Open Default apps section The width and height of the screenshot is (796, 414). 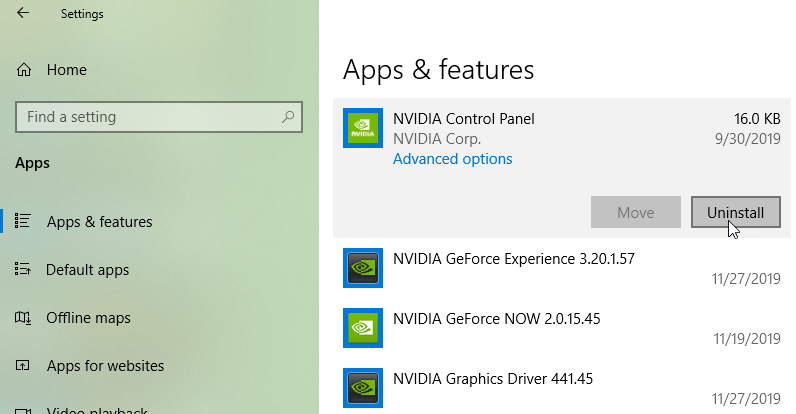click(87, 270)
